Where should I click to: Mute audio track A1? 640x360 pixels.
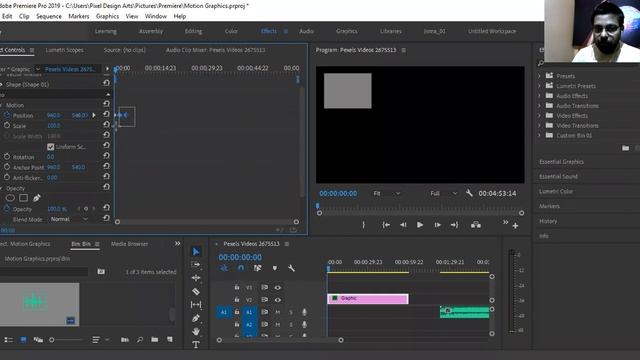(278, 312)
